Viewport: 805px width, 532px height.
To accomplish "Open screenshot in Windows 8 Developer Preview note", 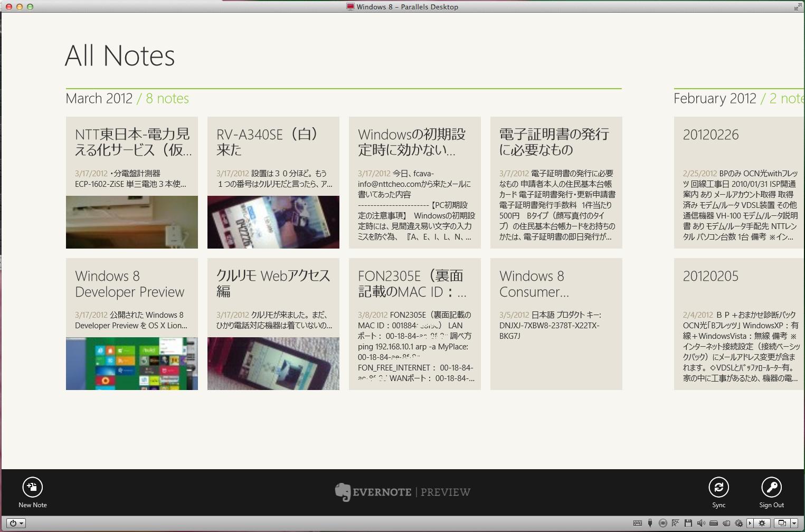I will click(132, 363).
